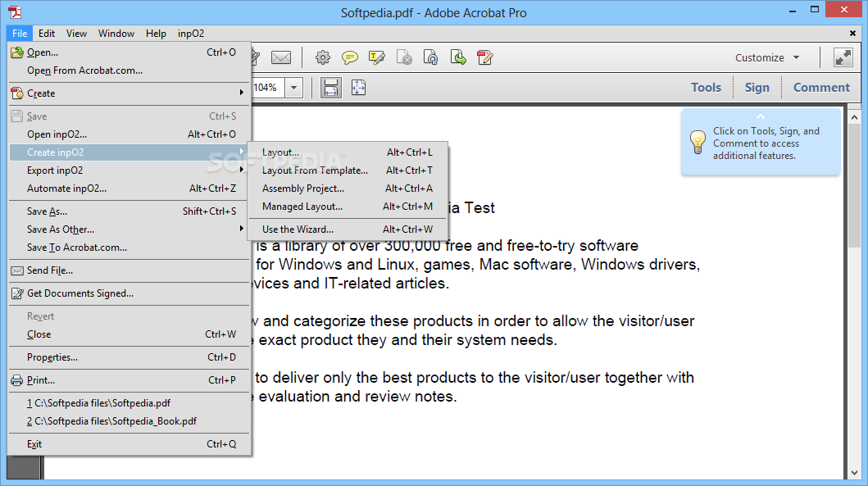
Task: Open the Window menu
Action: point(116,34)
